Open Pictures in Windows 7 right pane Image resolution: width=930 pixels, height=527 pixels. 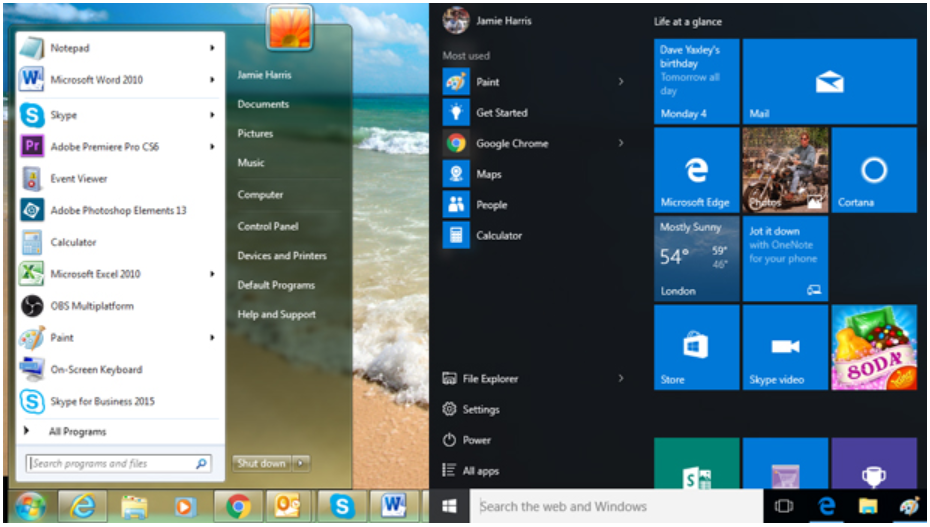coord(255,133)
